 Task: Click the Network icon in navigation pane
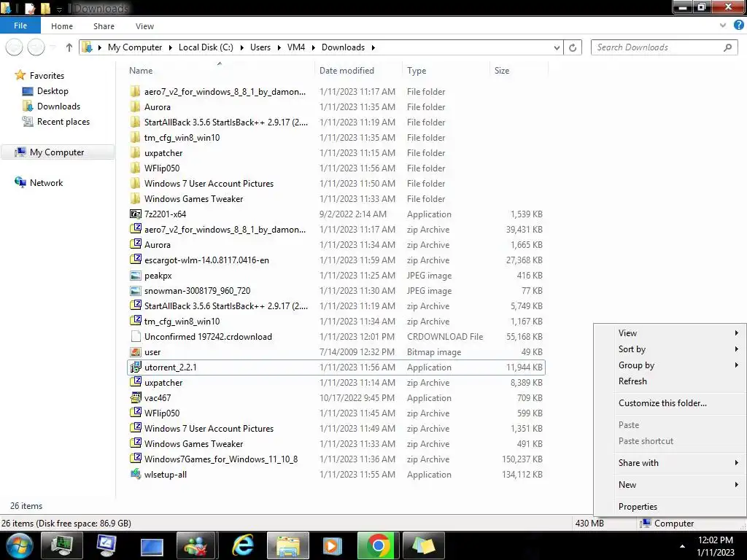(x=20, y=182)
